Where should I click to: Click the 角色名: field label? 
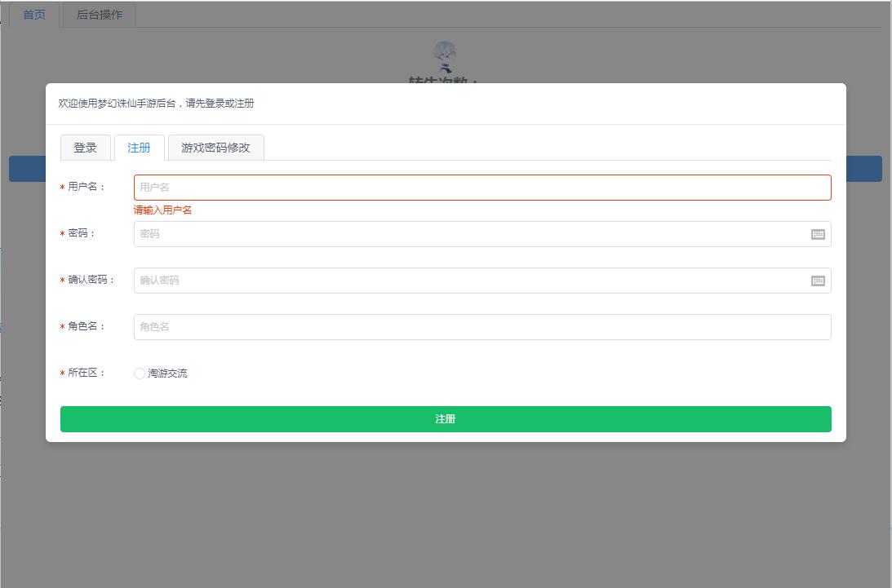click(87, 326)
